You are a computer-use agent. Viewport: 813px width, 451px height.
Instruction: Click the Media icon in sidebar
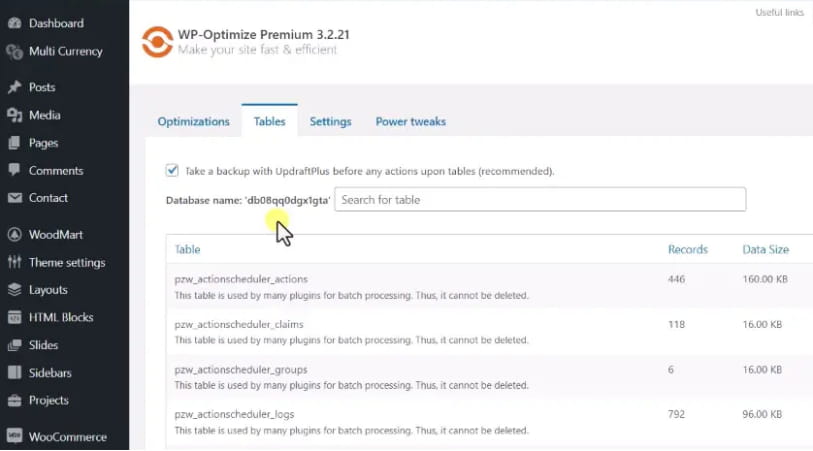(14, 115)
